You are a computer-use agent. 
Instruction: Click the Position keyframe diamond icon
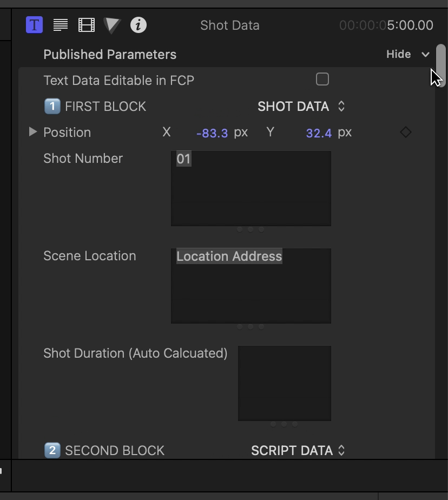coord(406,132)
